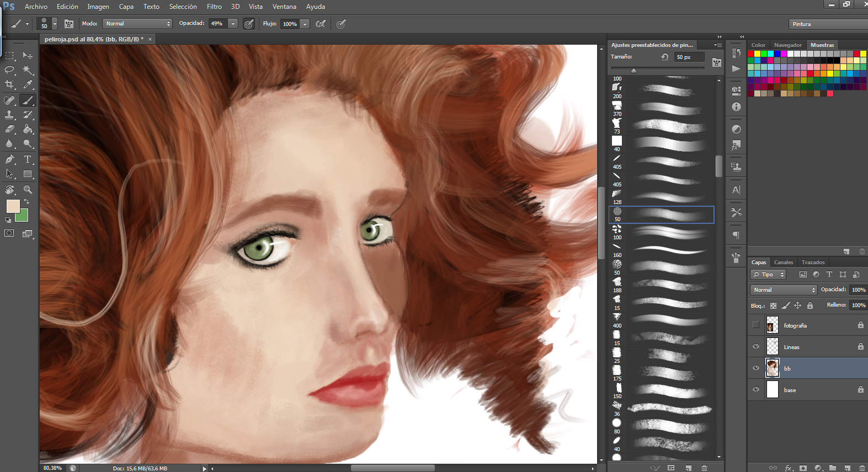Toggle pressure for opacity in options bar
The width and height of the screenshot is (868, 472).
pyautogui.click(x=249, y=24)
